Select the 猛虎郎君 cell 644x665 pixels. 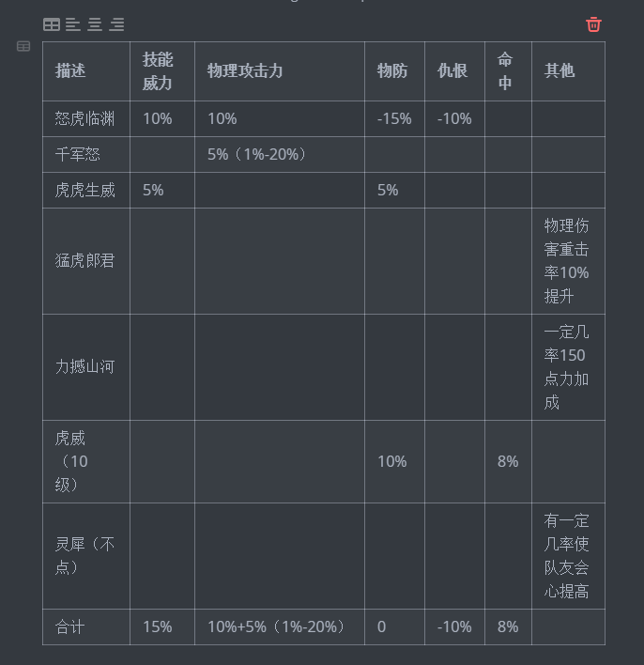click(x=84, y=260)
